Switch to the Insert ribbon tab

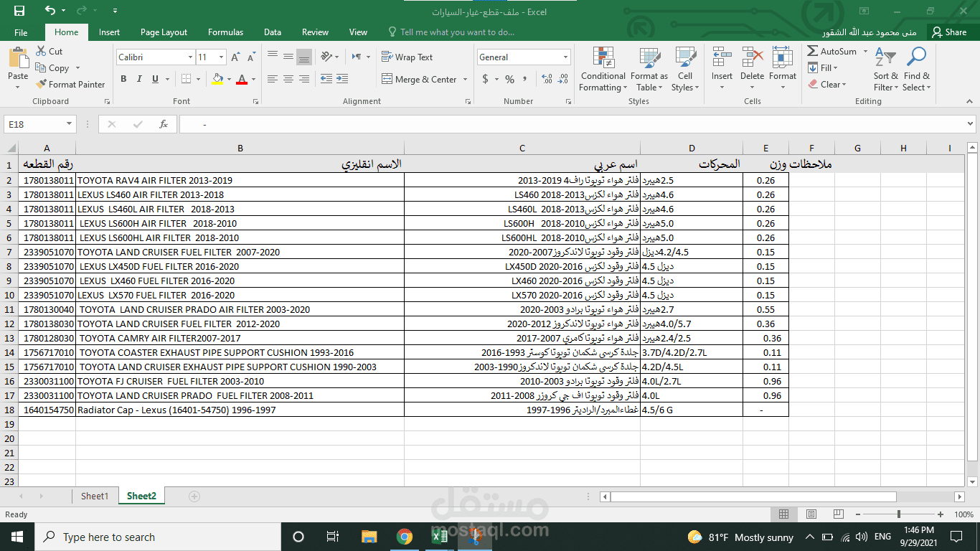point(109,32)
